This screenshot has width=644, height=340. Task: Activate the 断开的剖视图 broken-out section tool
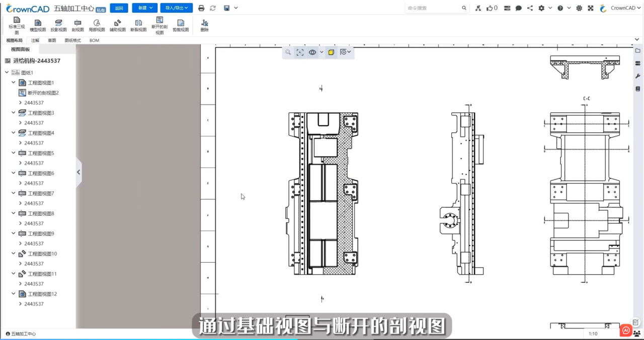tap(159, 26)
